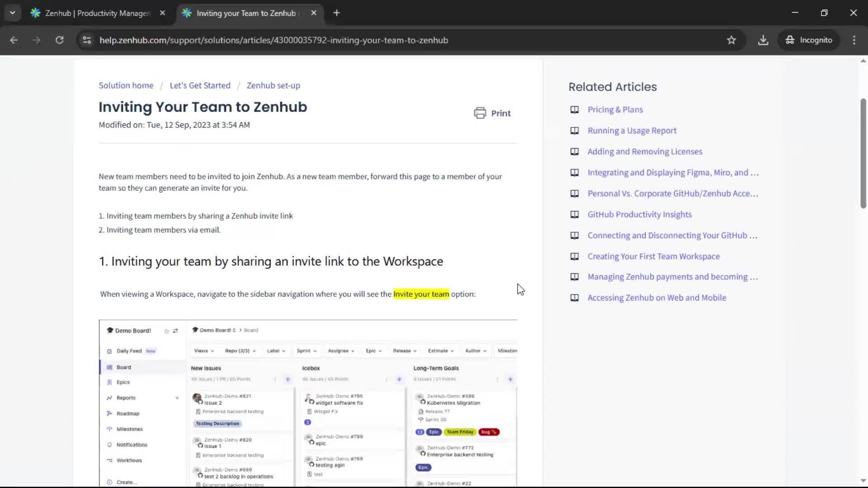Select Milestones in the demo sidebar
The width and height of the screenshot is (868, 488).
pyautogui.click(x=130, y=429)
